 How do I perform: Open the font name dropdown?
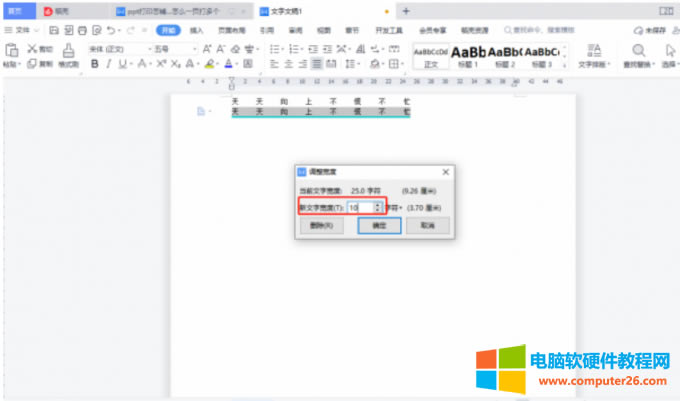pyautogui.click(x=150, y=49)
